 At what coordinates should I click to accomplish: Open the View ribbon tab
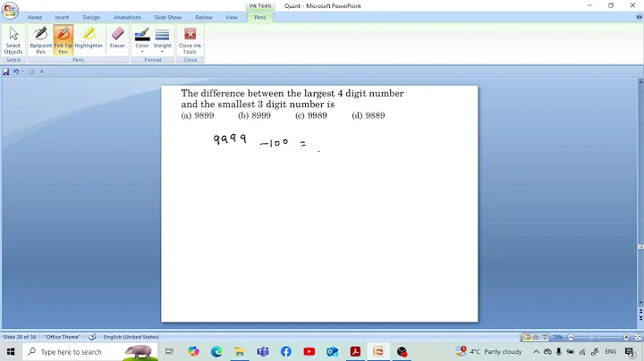(232, 17)
